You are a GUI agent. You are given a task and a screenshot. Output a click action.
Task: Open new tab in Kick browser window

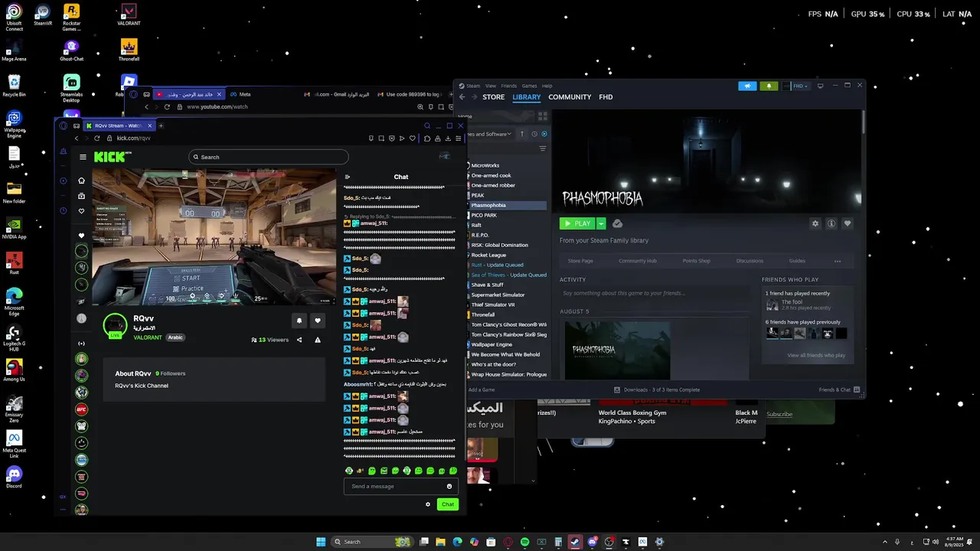pos(161,126)
